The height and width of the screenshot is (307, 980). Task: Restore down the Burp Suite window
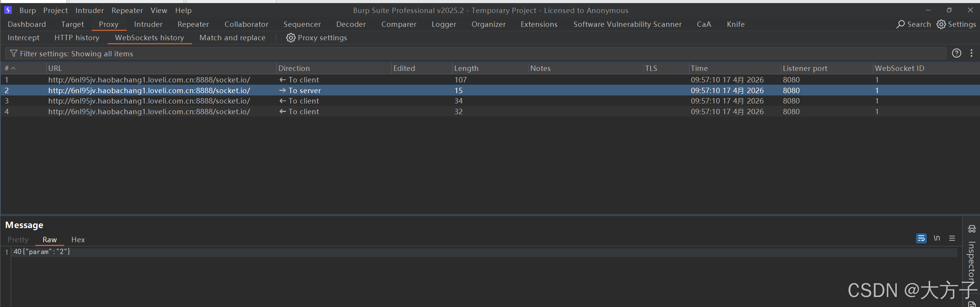[x=949, y=10]
